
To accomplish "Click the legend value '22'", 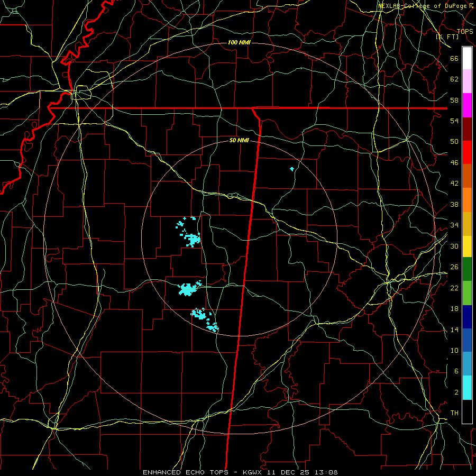I will (454, 288).
